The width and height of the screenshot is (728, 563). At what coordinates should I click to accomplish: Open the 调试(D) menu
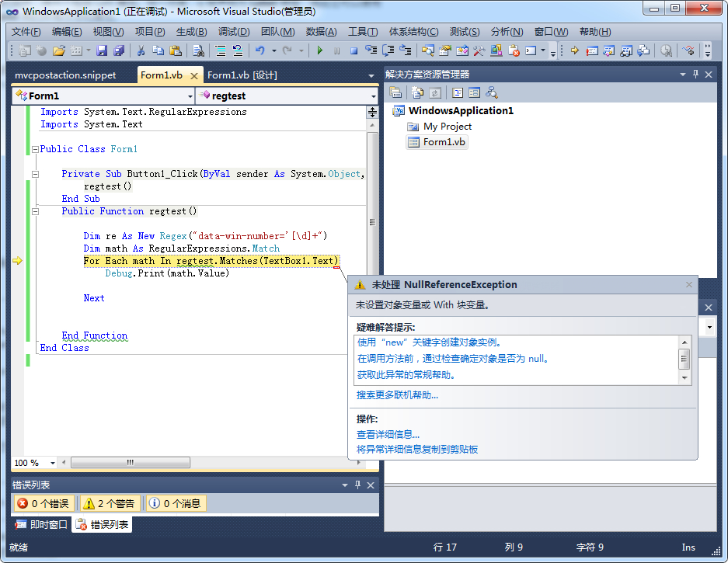[x=233, y=32]
